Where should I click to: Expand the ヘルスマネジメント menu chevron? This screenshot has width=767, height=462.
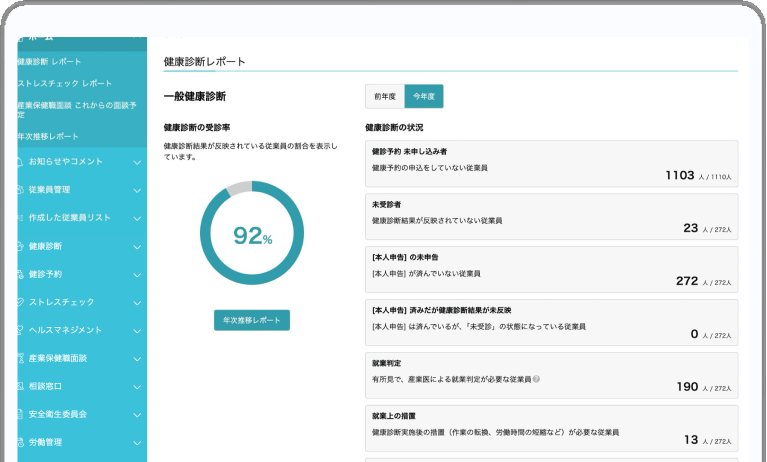(137, 330)
